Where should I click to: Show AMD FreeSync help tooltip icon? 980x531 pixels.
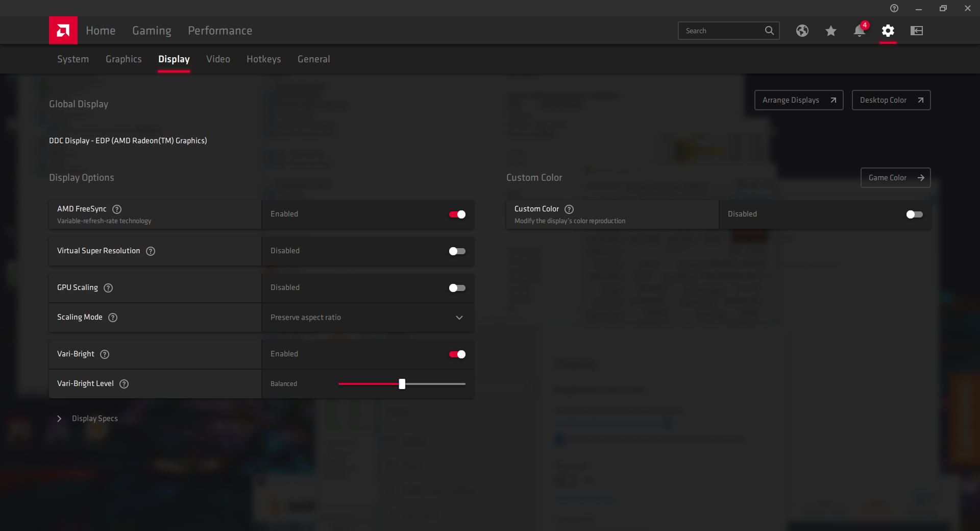click(117, 209)
